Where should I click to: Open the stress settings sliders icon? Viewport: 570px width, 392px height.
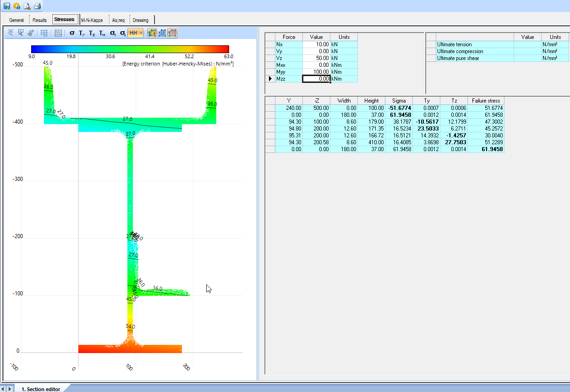point(58,33)
